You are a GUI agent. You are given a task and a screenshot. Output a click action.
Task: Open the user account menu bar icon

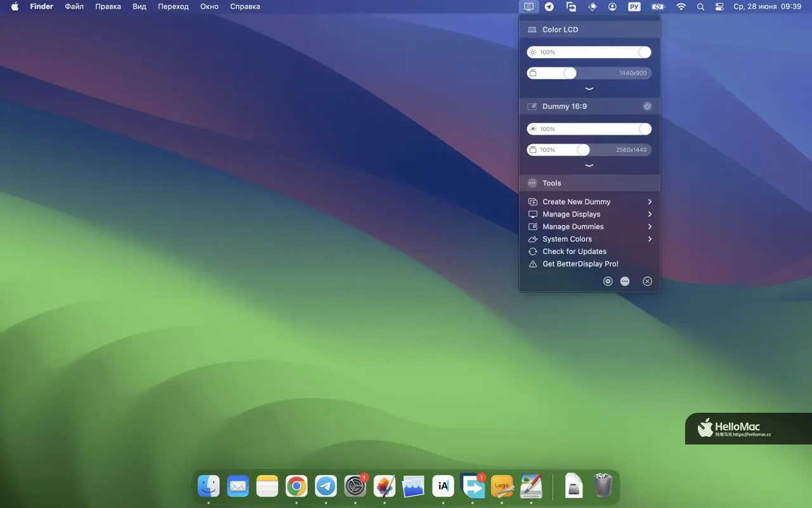[613, 7]
